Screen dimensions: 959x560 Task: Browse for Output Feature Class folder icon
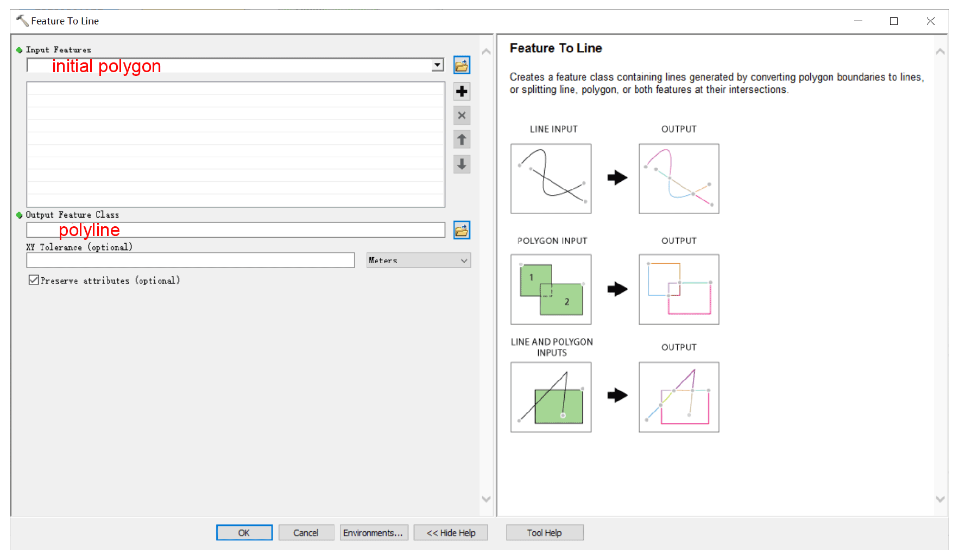tap(462, 231)
